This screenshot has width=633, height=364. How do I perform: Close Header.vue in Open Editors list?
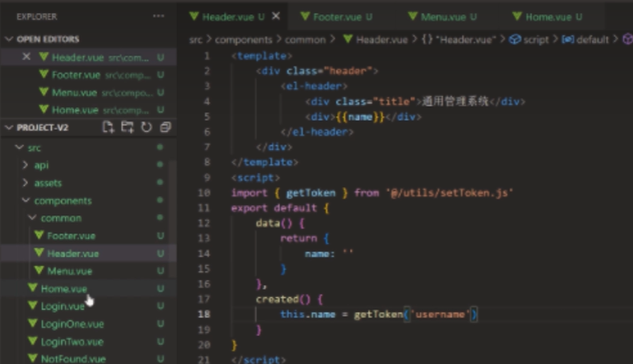coord(26,57)
